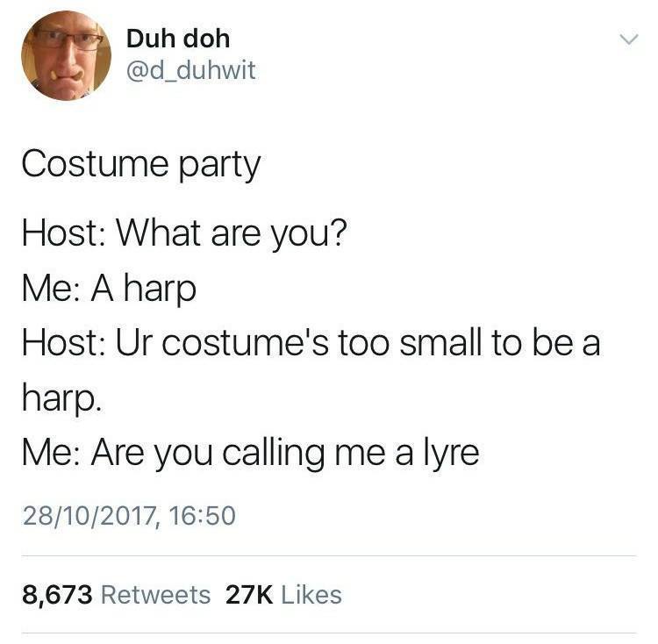Select the "Costume party" line
This screenshot has width=658, height=644.
click(x=141, y=165)
